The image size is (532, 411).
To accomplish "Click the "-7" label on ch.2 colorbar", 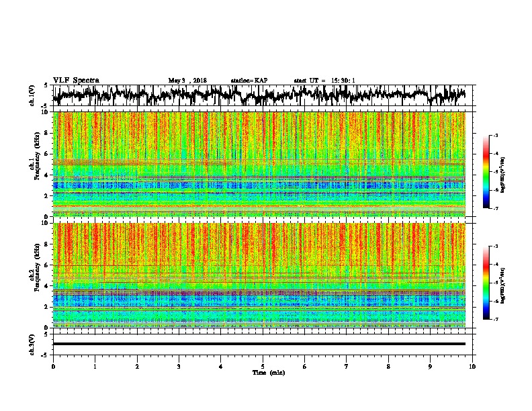I will click(495, 319).
